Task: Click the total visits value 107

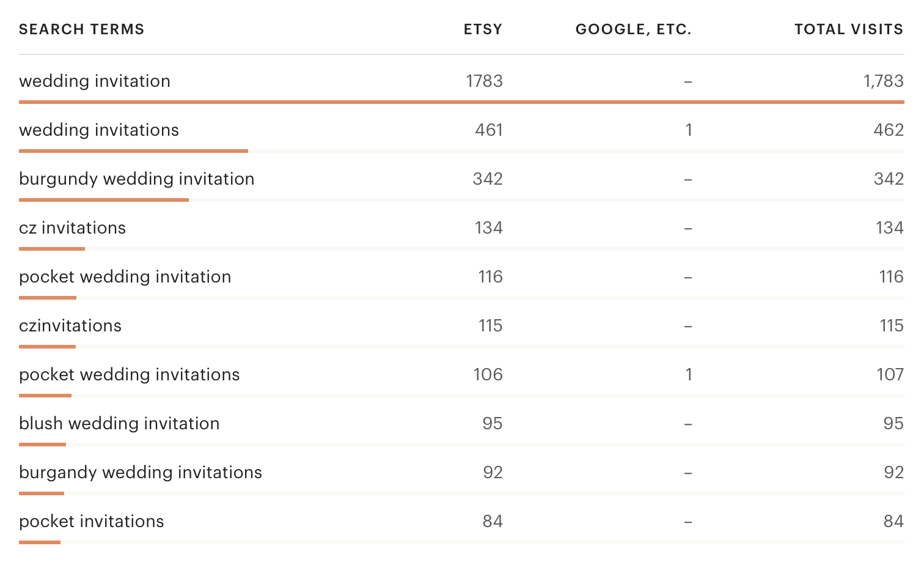Action: point(890,374)
